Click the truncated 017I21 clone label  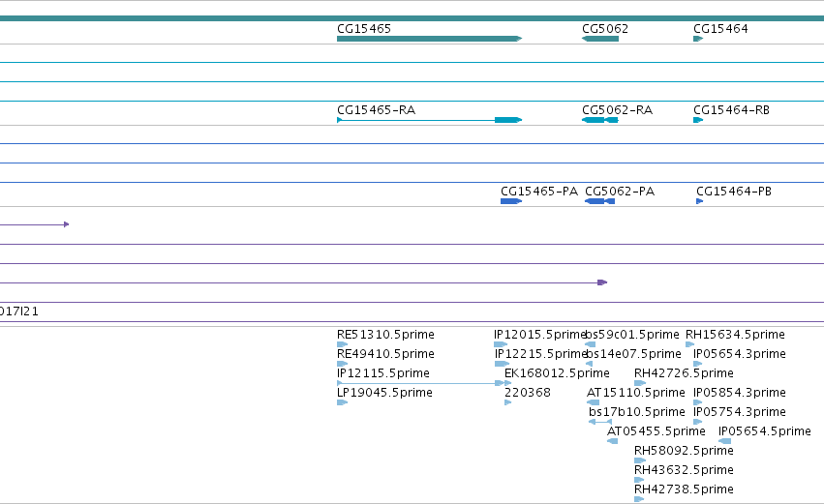[x=19, y=311]
